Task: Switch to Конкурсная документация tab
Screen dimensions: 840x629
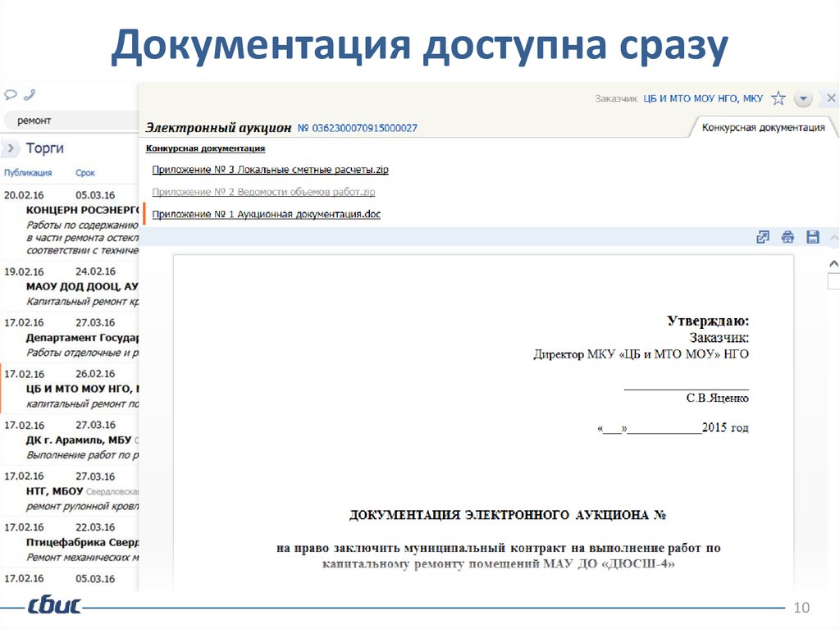Action: coord(763,128)
